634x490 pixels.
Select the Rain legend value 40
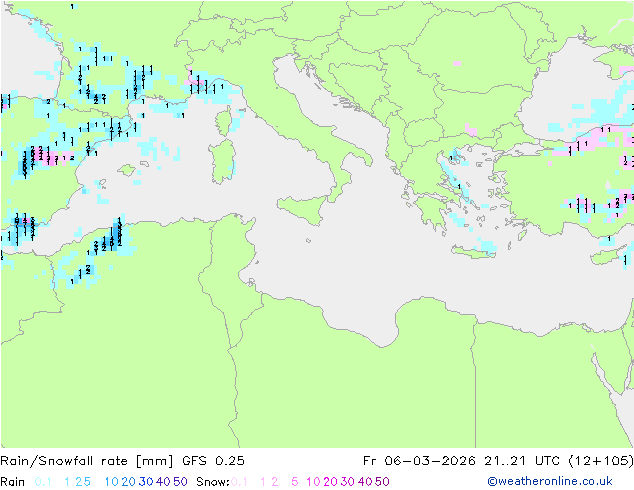click(163, 482)
